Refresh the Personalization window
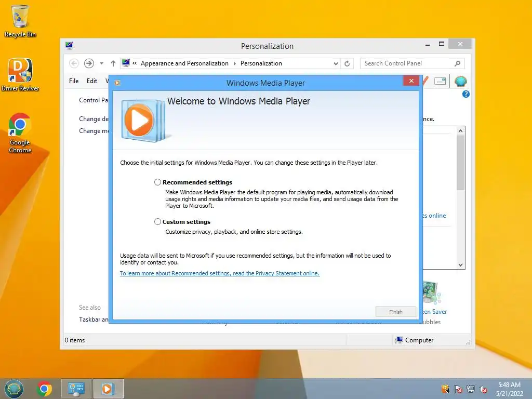The height and width of the screenshot is (399, 532). [347, 63]
